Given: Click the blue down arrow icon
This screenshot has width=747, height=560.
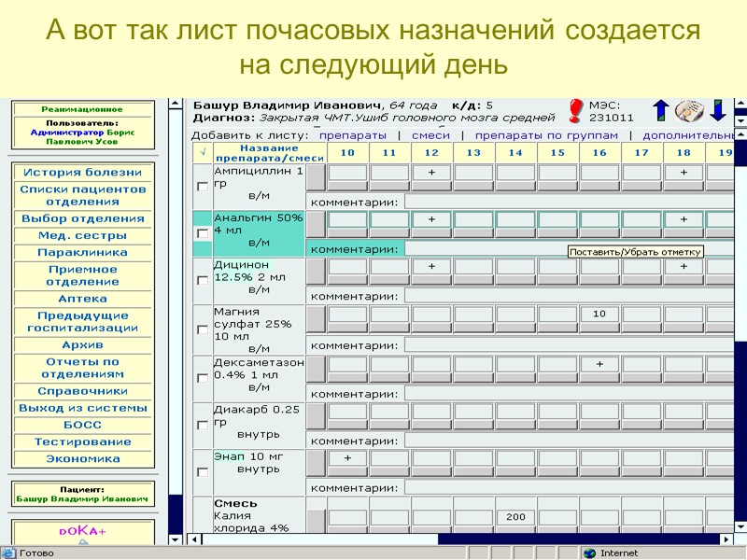Looking at the screenshot, I should pyautogui.click(x=718, y=110).
